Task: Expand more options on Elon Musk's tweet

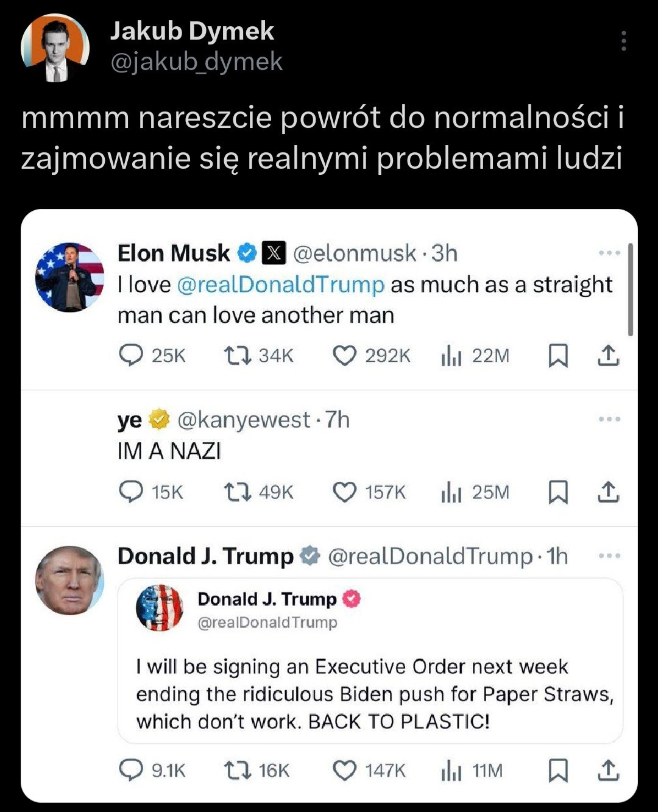Action: point(609,253)
